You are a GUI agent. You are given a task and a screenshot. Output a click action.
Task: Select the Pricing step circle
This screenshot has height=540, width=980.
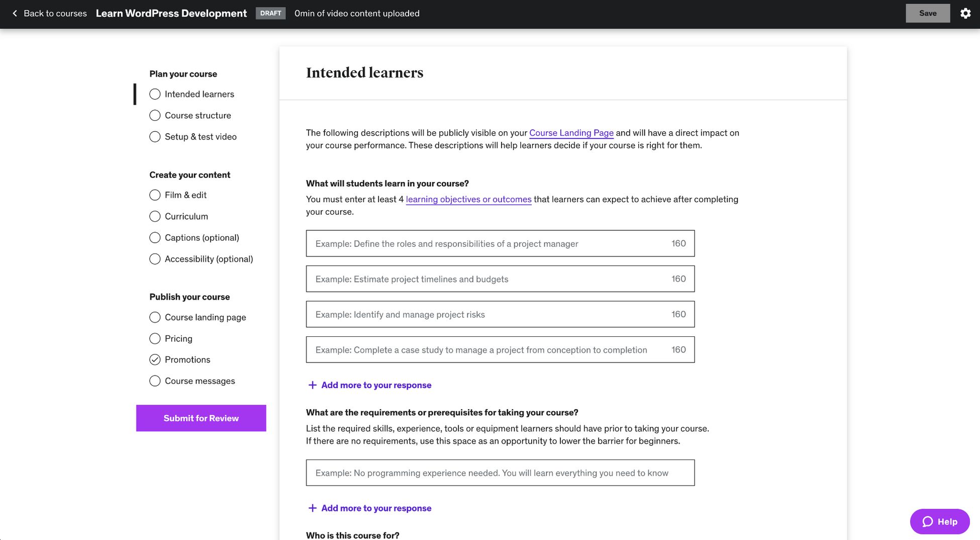[155, 338]
